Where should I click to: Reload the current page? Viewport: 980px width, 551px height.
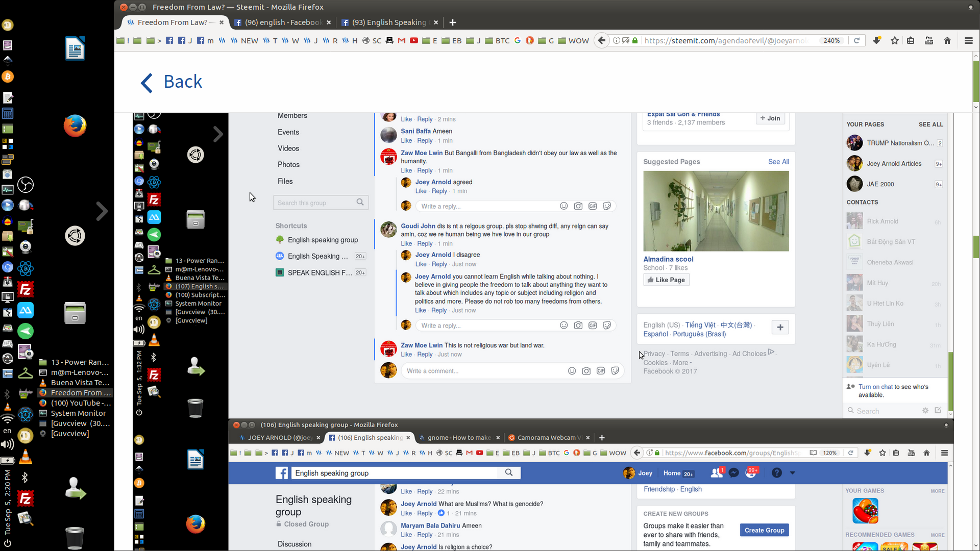click(x=857, y=40)
